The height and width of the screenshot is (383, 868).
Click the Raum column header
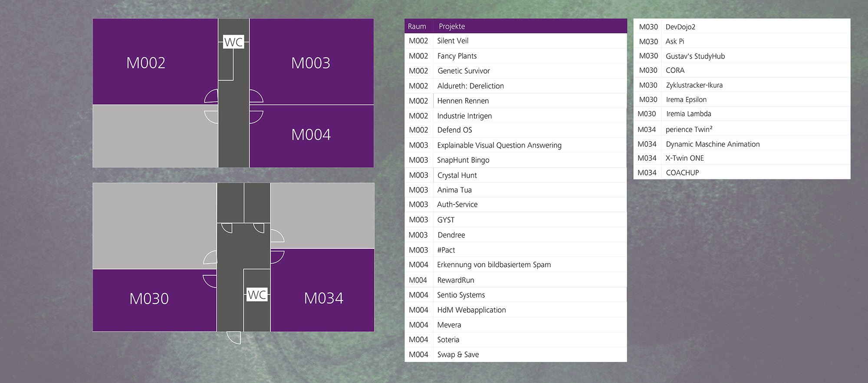tap(417, 26)
